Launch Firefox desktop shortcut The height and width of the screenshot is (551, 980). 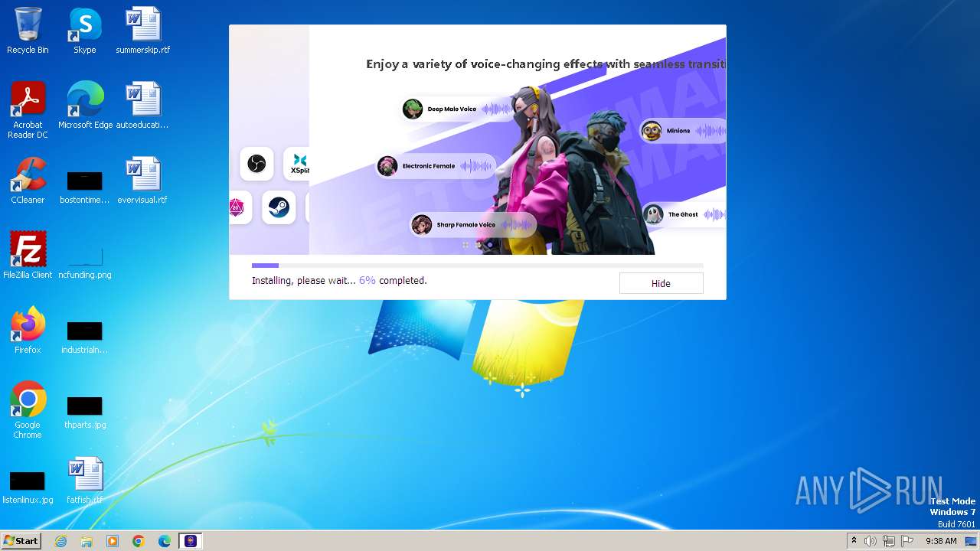(x=28, y=330)
